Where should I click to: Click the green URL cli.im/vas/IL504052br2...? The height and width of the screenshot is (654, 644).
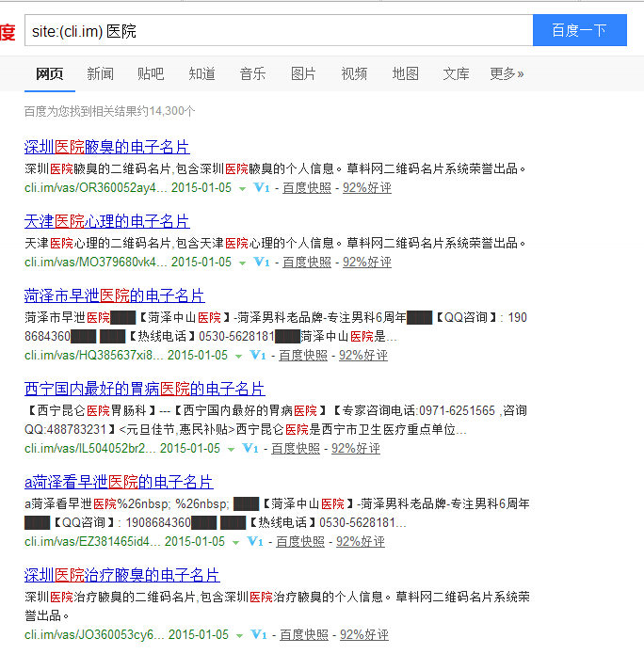pyautogui.click(x=90, y=448)
